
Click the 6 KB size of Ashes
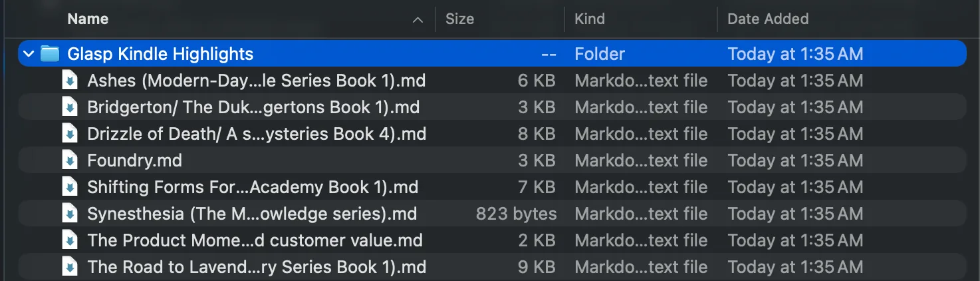(537, 81)
